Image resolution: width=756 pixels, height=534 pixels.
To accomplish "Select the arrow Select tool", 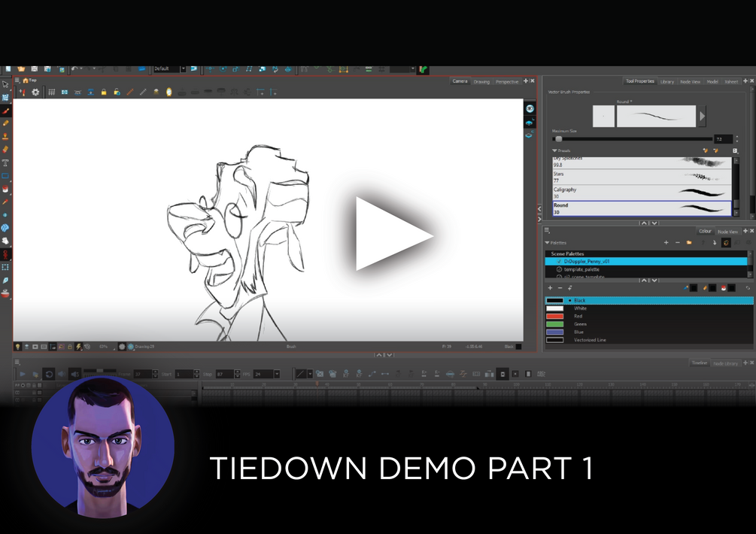I will pyautogui.click(x=6, y=84).
